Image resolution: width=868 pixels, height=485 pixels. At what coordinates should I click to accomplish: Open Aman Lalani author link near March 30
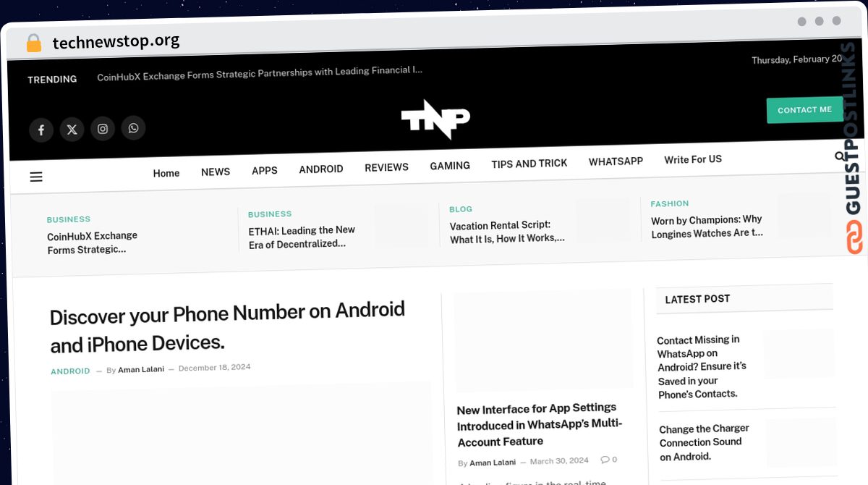(493, 463)
